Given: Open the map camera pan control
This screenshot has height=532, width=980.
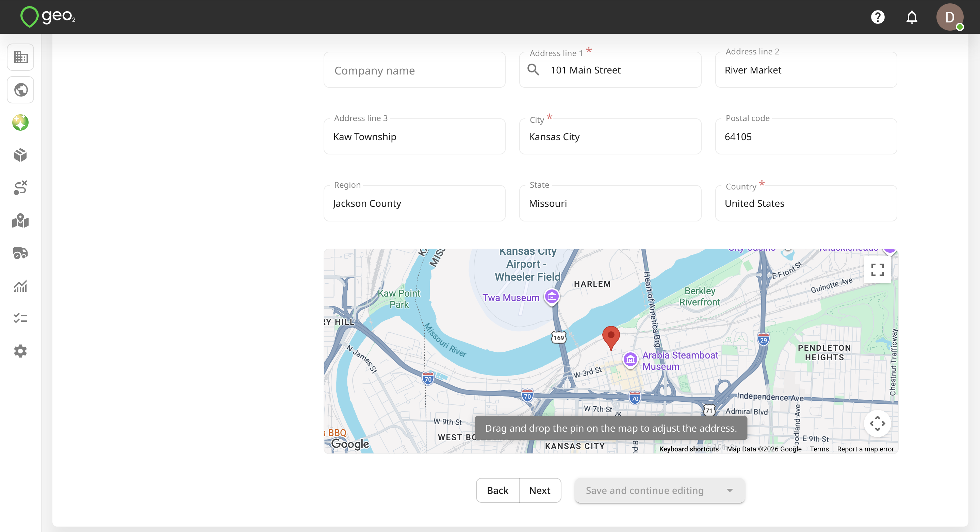Looking at the screenshot, I should pyautogui.click(x=877, y=423).
